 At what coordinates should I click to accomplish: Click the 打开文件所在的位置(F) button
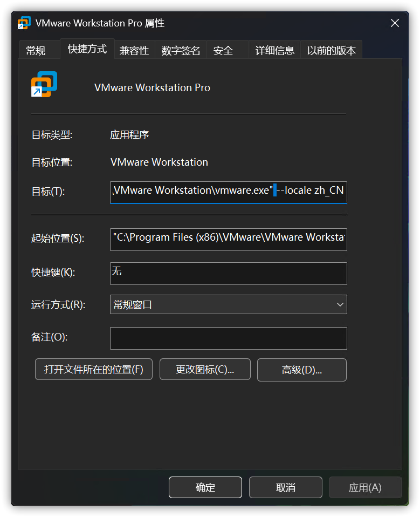(x=94, y=369)
